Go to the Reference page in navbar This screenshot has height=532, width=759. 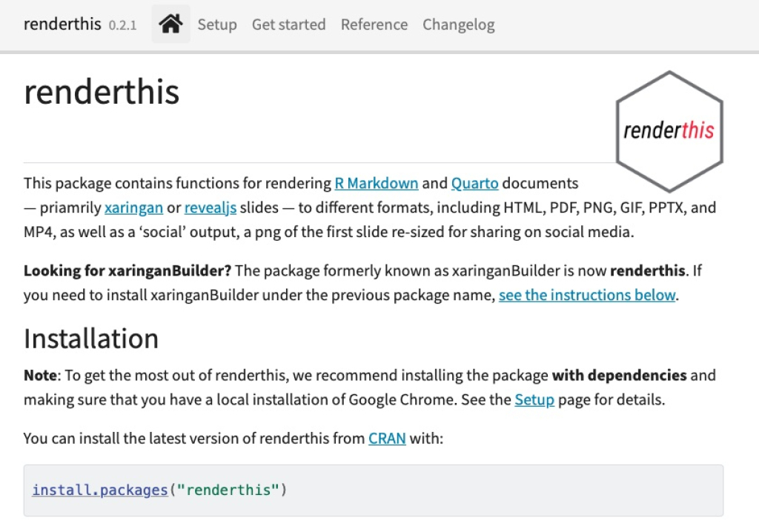coord(374,24)
